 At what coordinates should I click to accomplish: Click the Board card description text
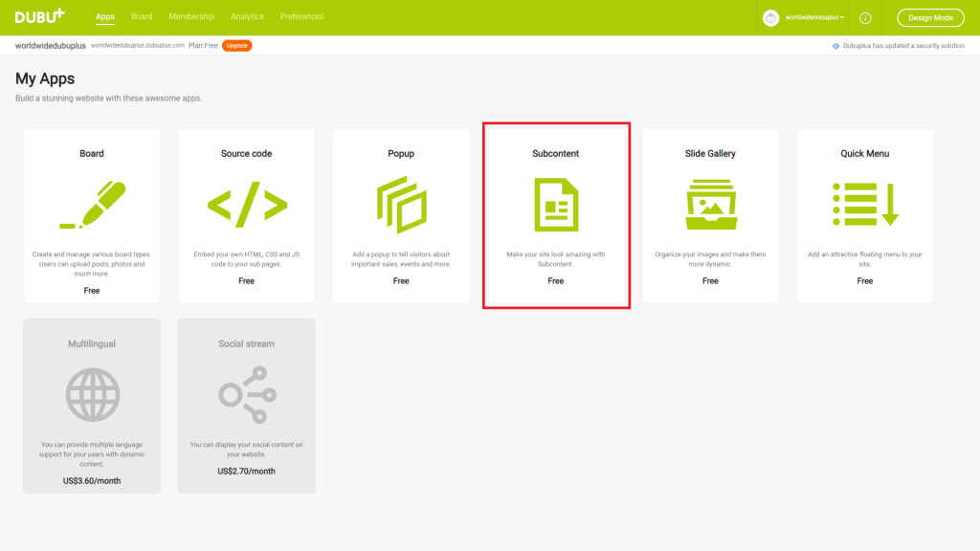pyautogui.click(x=92, y=264)
